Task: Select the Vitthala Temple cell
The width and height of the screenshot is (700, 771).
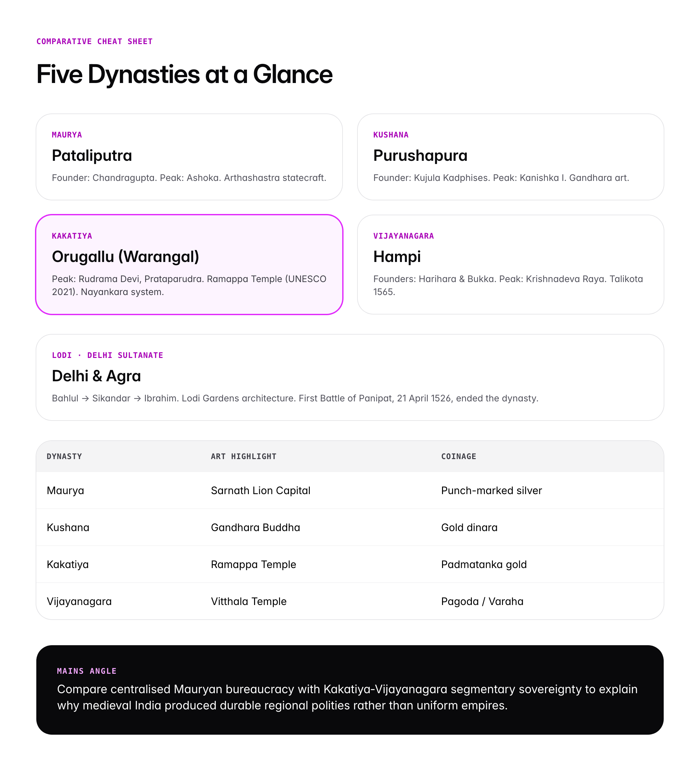Action: click(x=249, y=601)
